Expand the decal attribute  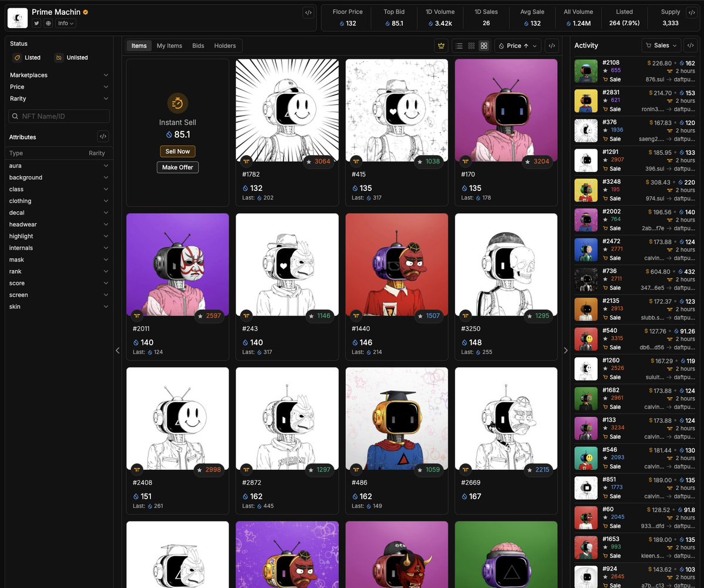click(x=59, y=213)
